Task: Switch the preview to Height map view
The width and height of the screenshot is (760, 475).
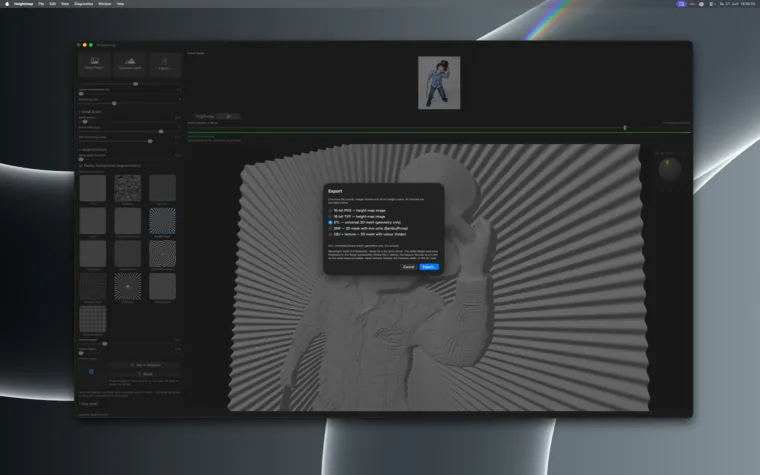Action: [205, 116]
